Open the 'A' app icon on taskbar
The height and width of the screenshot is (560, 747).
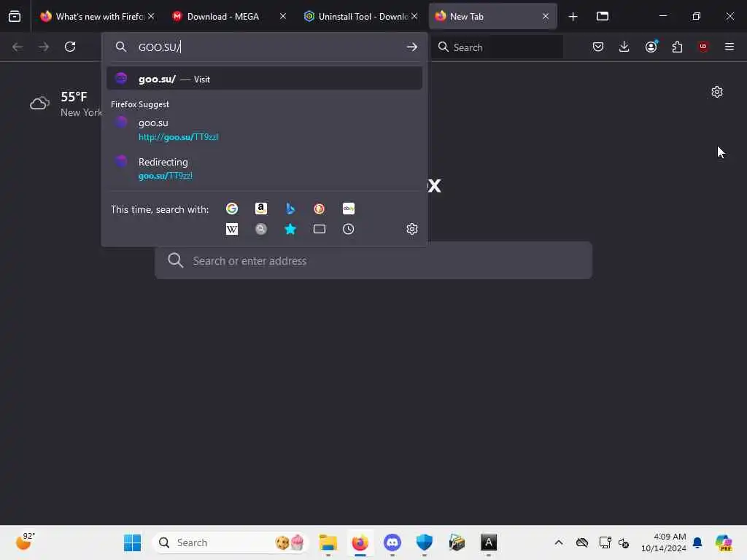coord(488,542)
